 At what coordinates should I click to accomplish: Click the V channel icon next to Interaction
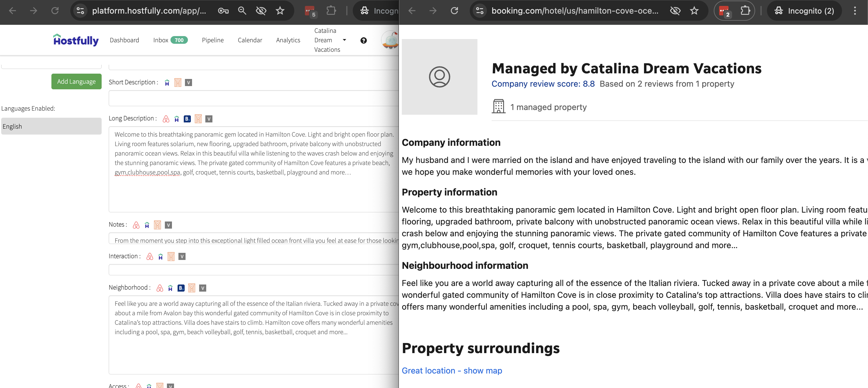182,256
